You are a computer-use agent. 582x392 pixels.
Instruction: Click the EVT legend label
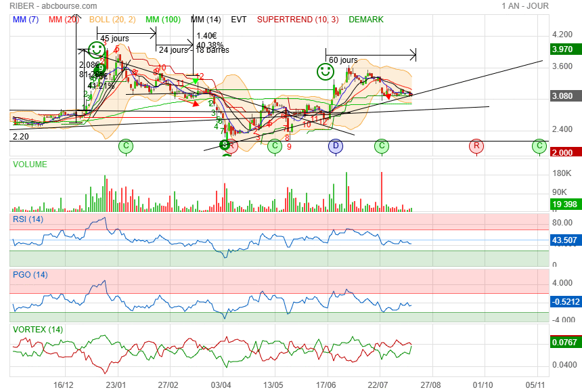[x=239, y=20]
